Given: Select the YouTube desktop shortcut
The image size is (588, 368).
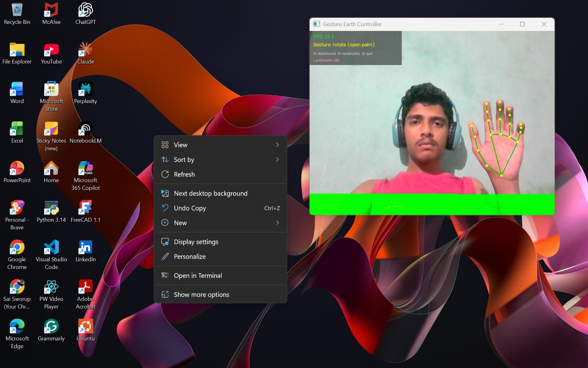Looking at the screenshot, I should (51, 54).
